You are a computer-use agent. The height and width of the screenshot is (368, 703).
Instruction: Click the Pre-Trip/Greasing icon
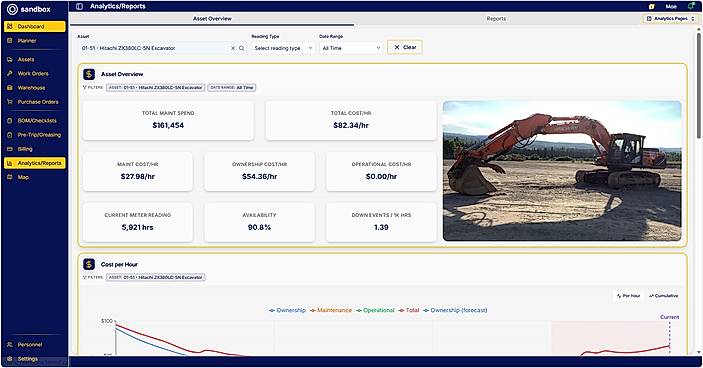tap(10, 135)
